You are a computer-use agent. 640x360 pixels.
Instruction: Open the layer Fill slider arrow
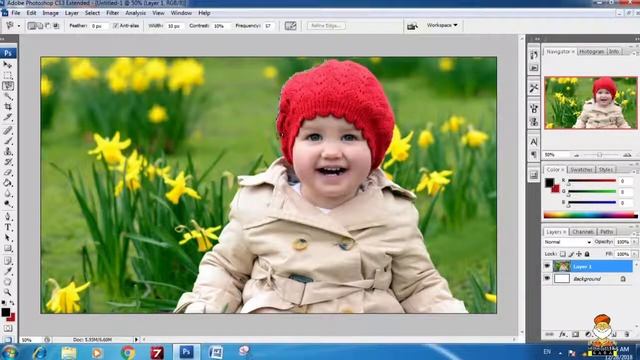click(x=635, y=254)
